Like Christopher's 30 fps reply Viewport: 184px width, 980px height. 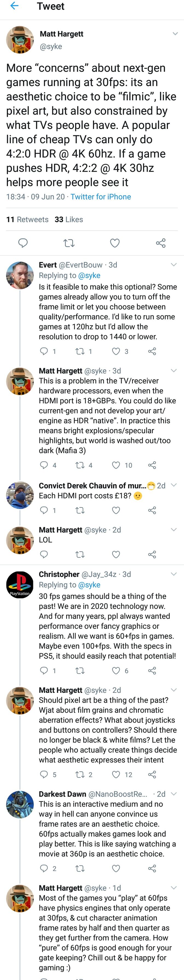116,670
